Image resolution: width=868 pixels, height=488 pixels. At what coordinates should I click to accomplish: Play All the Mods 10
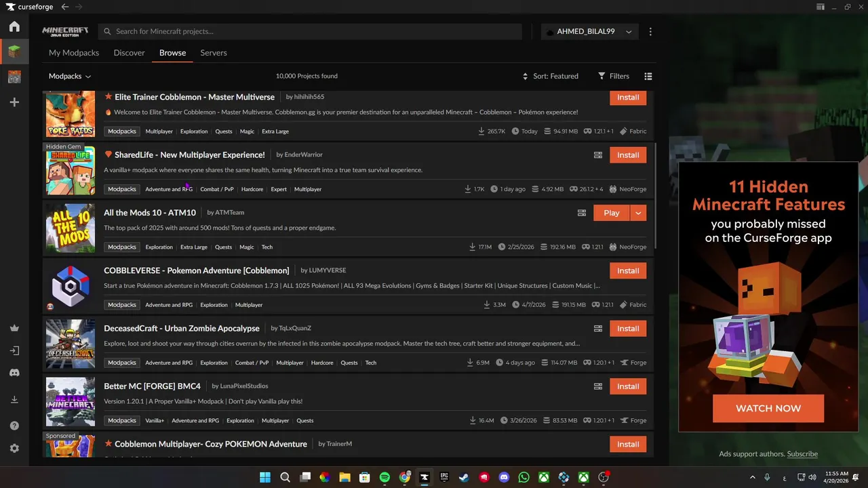(612, 213)
